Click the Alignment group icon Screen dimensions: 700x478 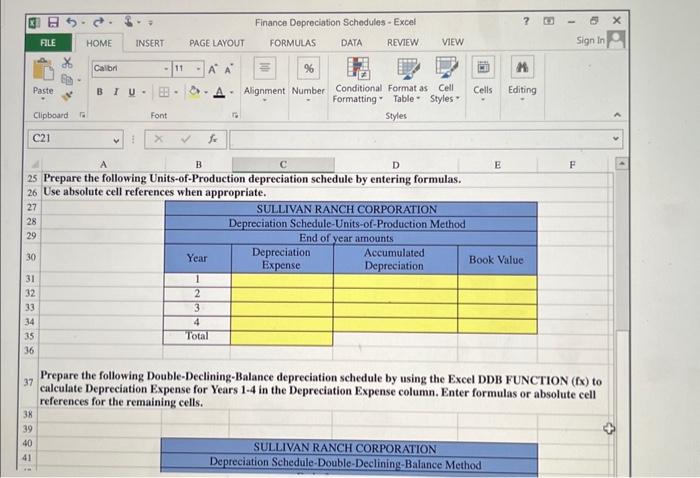pos(265,68)
